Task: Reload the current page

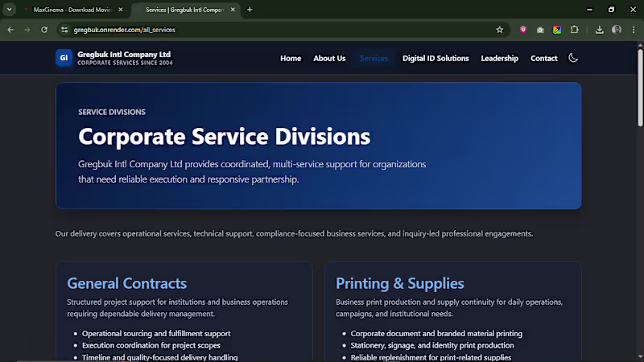Action: pyautogui.click(x=44, y=30)
